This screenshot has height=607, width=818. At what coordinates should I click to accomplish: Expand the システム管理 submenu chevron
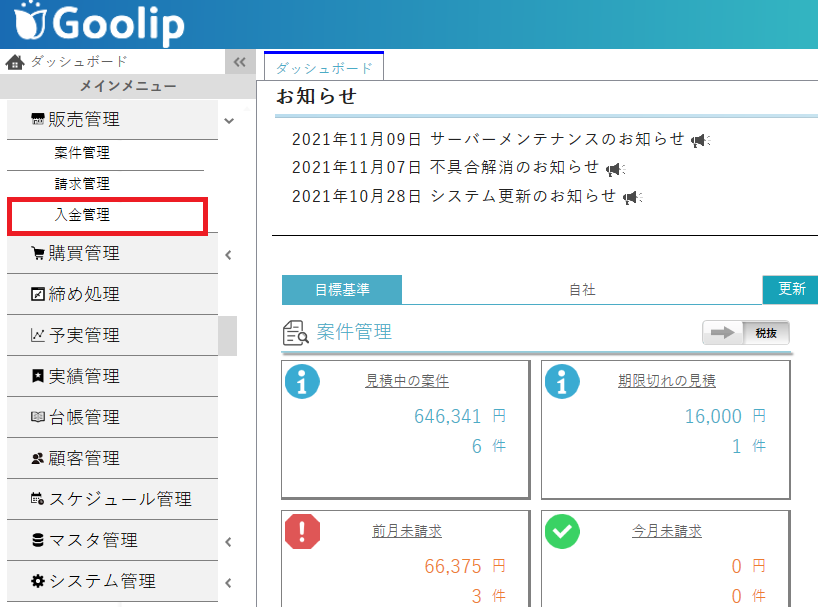coord(228,583)
